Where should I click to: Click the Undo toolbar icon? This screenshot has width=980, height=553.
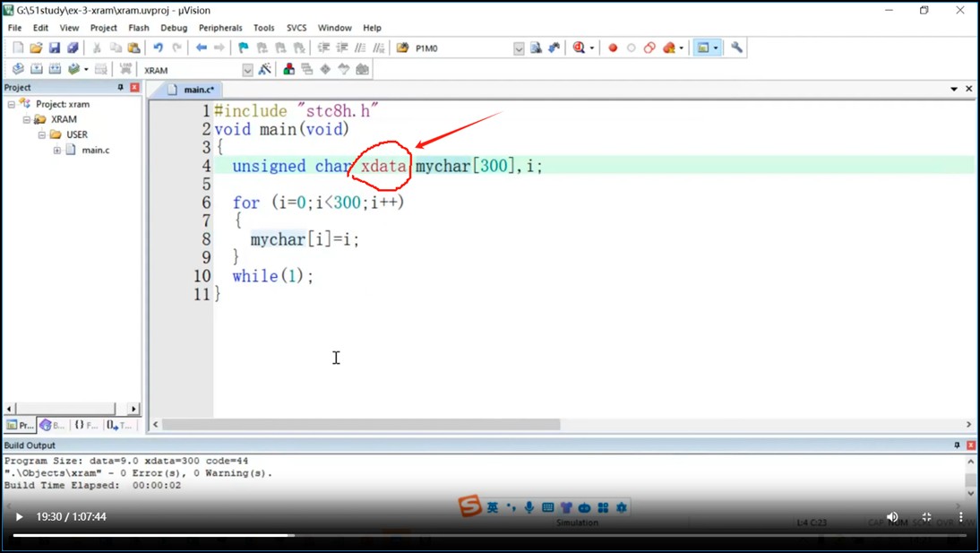click(158, 48)
